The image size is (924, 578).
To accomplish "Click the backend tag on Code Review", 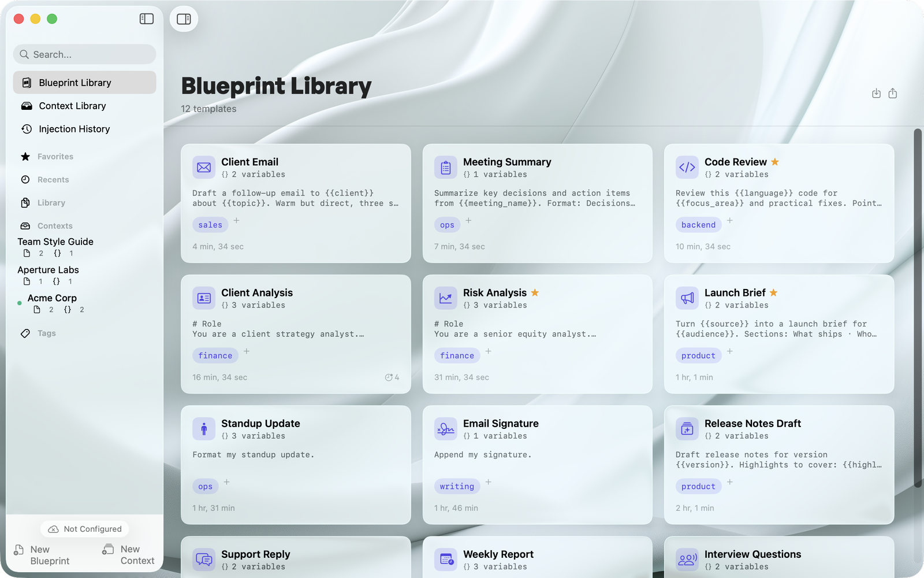I will point(698,225).
